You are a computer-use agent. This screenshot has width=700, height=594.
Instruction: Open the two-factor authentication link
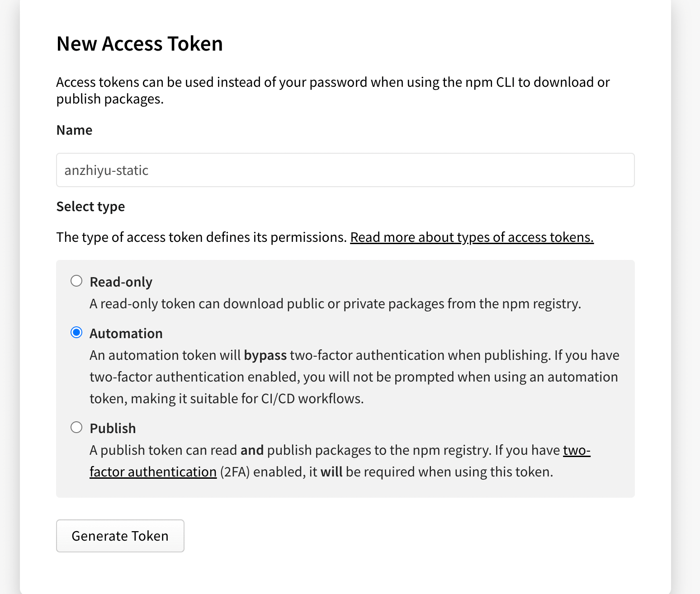153,471
